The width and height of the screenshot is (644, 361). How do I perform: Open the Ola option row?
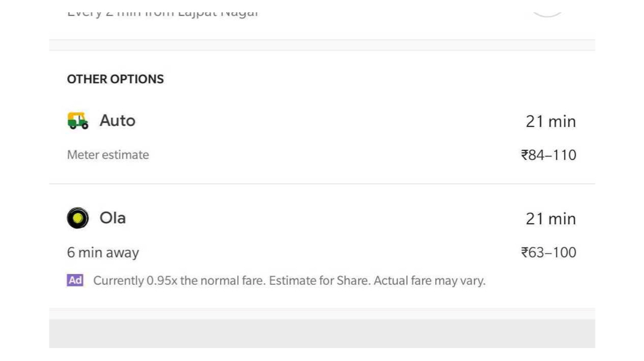(x=322, y=235)
